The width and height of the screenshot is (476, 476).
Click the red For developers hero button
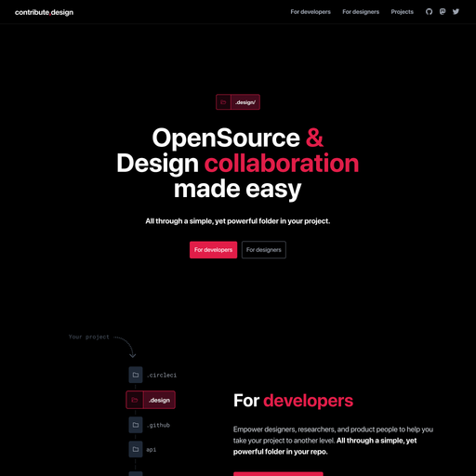point(213,250)
